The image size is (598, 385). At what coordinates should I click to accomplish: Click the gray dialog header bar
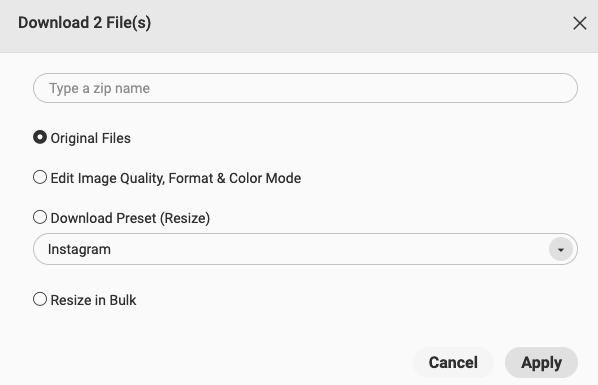click(x=299, y=26)
